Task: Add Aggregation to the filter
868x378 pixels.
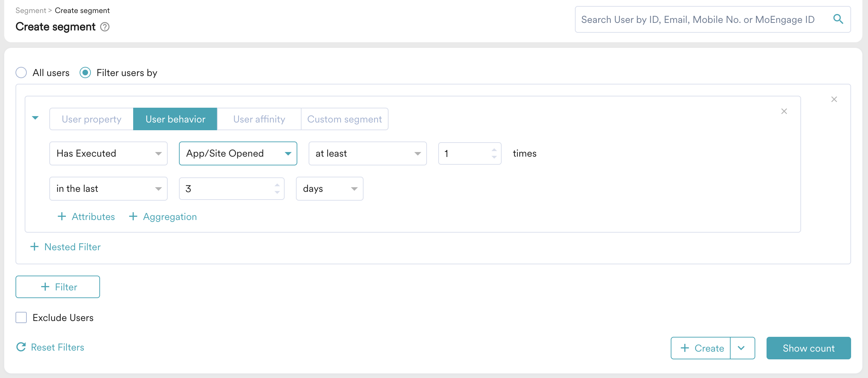Action: coord(163,216)
